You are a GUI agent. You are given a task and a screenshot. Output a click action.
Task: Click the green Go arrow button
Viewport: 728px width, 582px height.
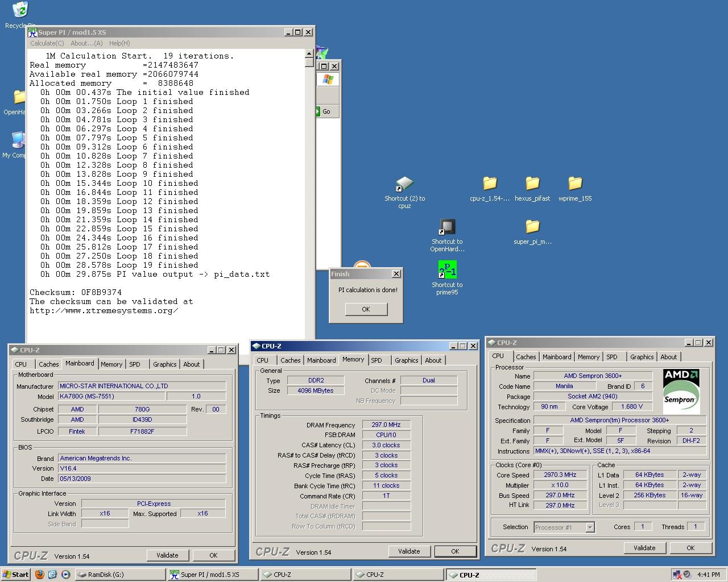coord(318,111)
